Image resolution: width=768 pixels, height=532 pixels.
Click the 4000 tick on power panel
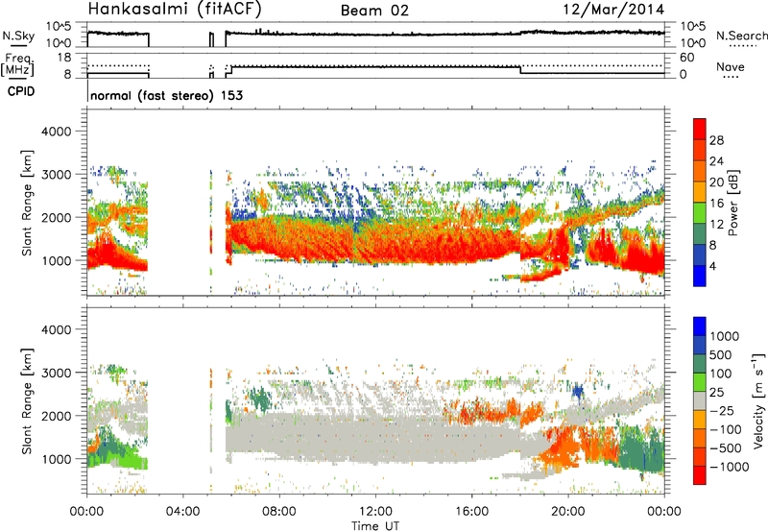(56, 132)
